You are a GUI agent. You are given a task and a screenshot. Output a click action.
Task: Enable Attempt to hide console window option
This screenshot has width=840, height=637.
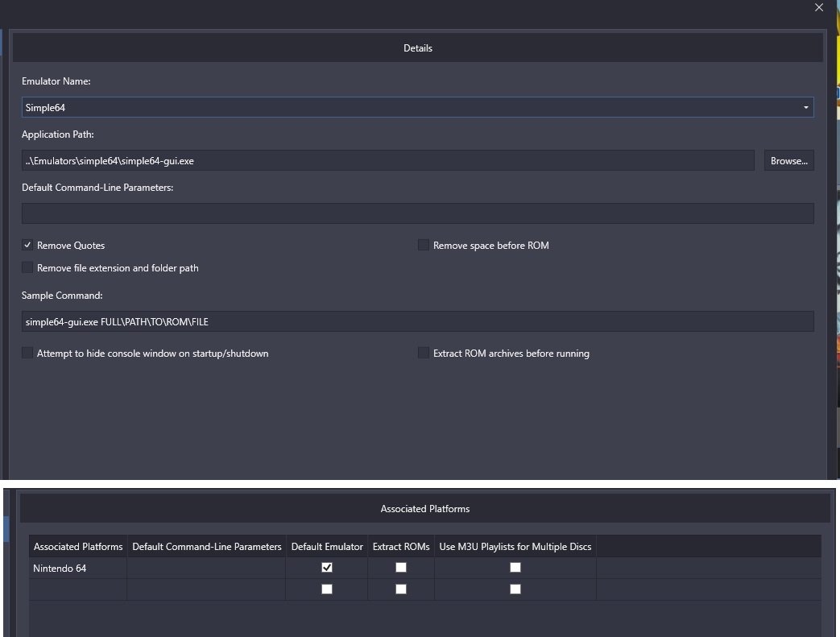(27, 353)
